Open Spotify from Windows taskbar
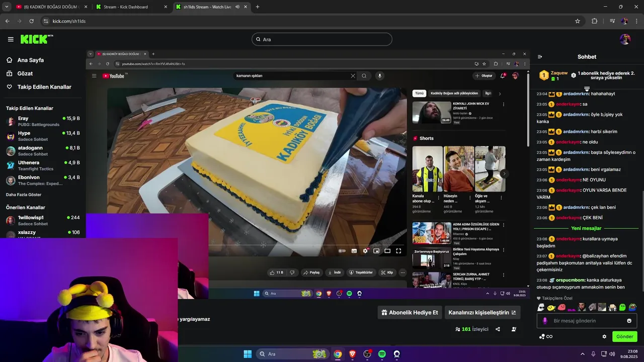This screenshot has height=362, width=644. tap(382, 354)
